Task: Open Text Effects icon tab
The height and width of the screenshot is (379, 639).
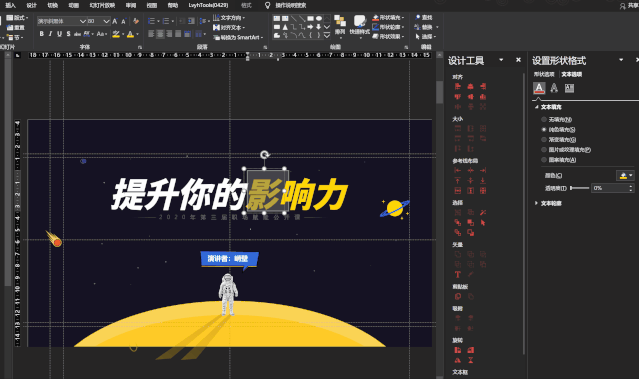Action: click(x=554, y=88)
